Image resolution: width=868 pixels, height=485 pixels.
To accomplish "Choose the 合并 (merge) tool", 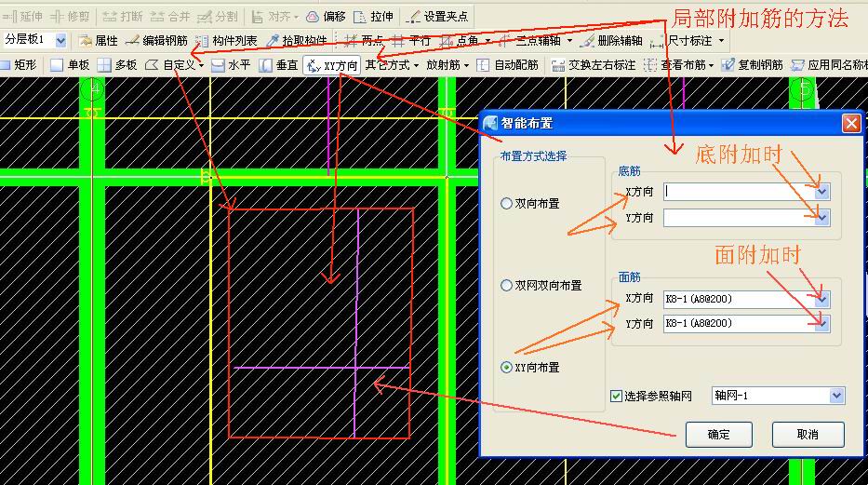I will click(x=170, y=17).
